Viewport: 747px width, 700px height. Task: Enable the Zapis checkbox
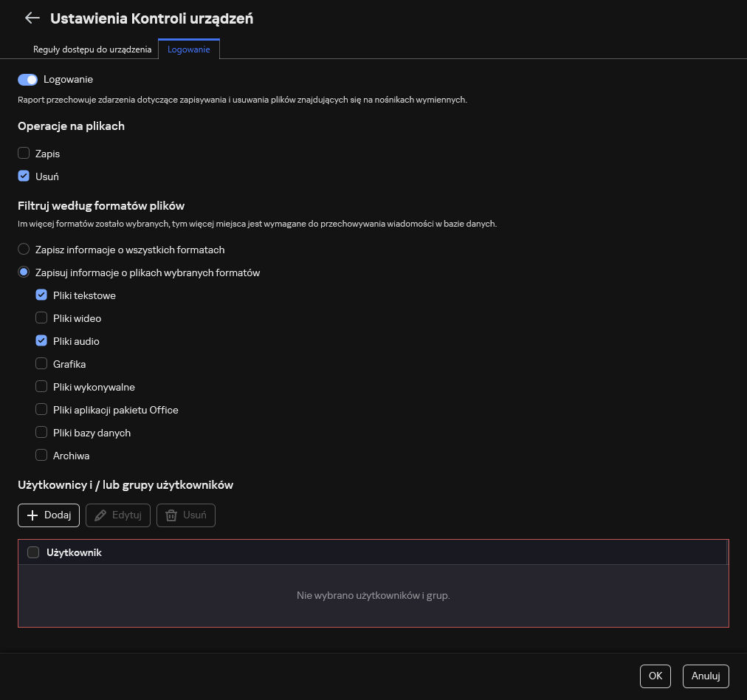click(24, 154)
